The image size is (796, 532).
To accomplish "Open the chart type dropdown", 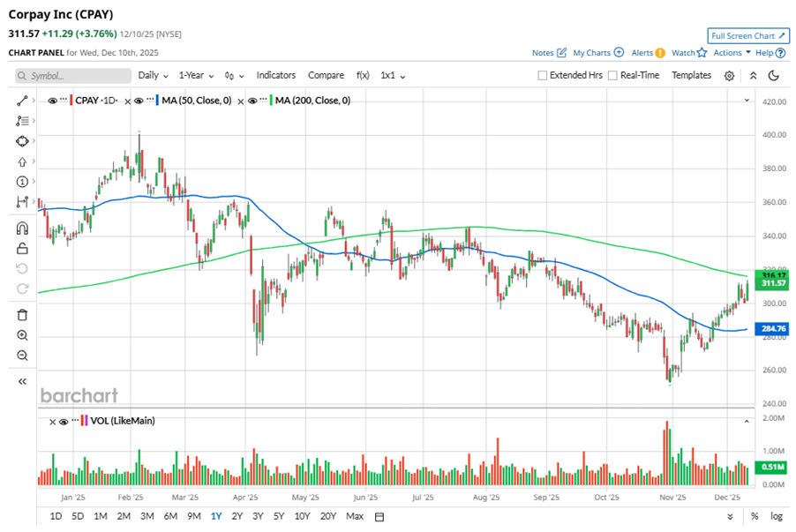I will pos(234,76).
